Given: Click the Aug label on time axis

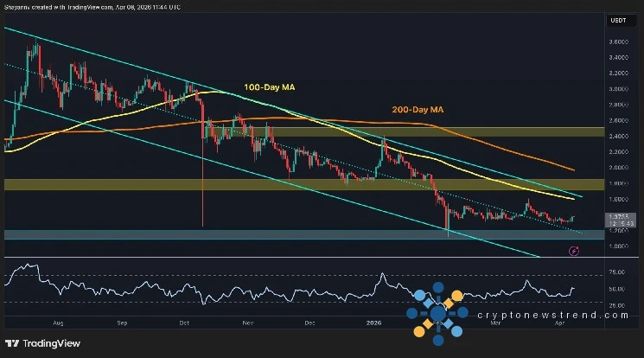Looking at the screenshot, I should click(59, 323).
